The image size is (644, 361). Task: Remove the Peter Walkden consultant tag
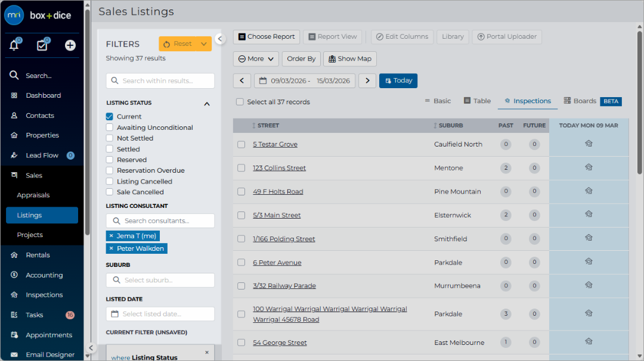pos(112,248)
